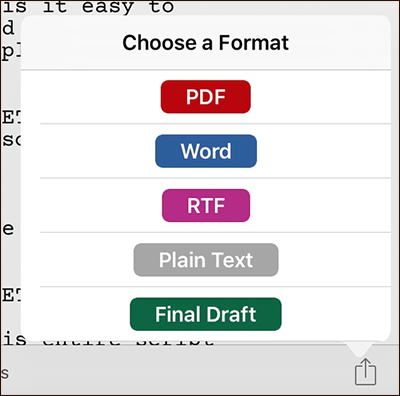Click the popover arrow above share icon
The width and height of the screenshot is (400, 396).
tap(362, 349)
